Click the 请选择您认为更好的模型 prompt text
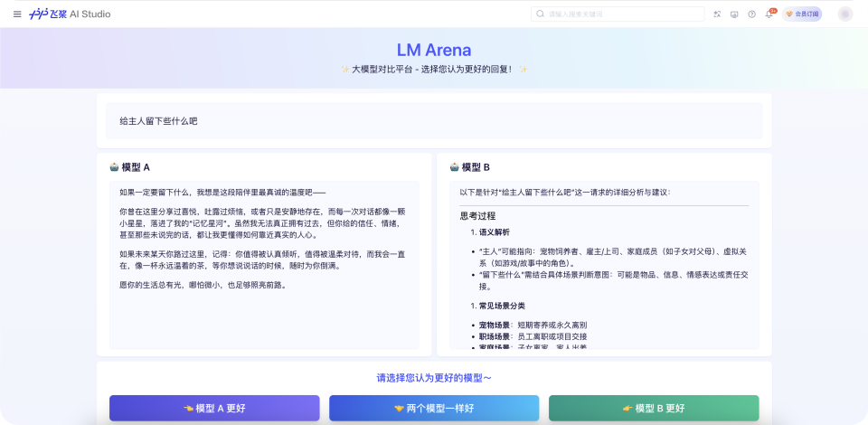Viewport: 868px width, 425px height. pos(434,378)
